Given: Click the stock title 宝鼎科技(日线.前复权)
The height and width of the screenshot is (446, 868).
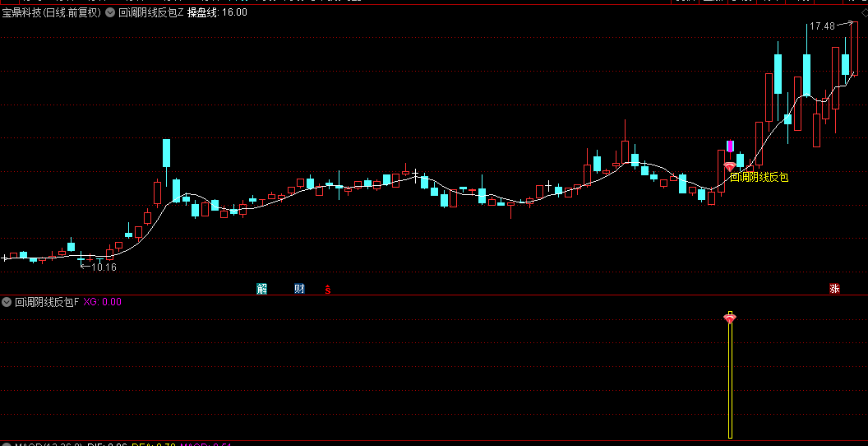Looking at the screenshot, I should click(x=52, y=12).
